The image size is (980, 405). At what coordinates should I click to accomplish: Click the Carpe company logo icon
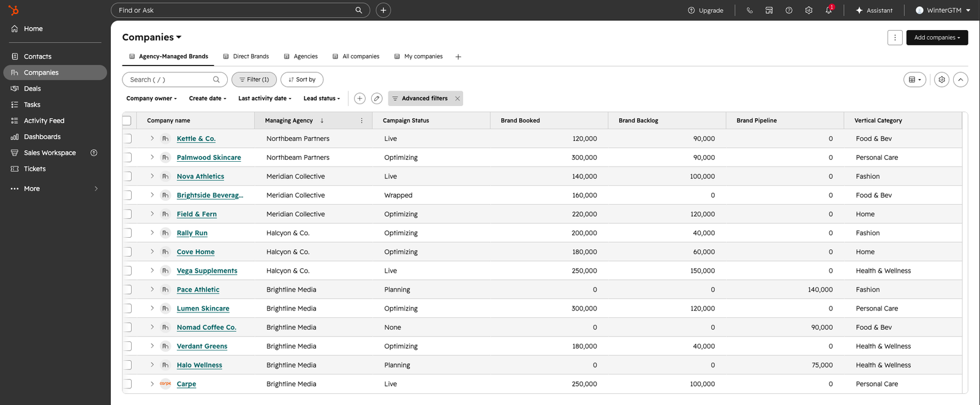click(165, 384)
